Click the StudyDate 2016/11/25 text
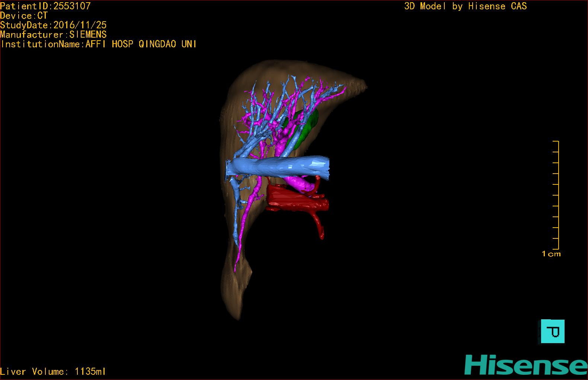The height and width of the screenshot is (380, 588). (53, 25)
